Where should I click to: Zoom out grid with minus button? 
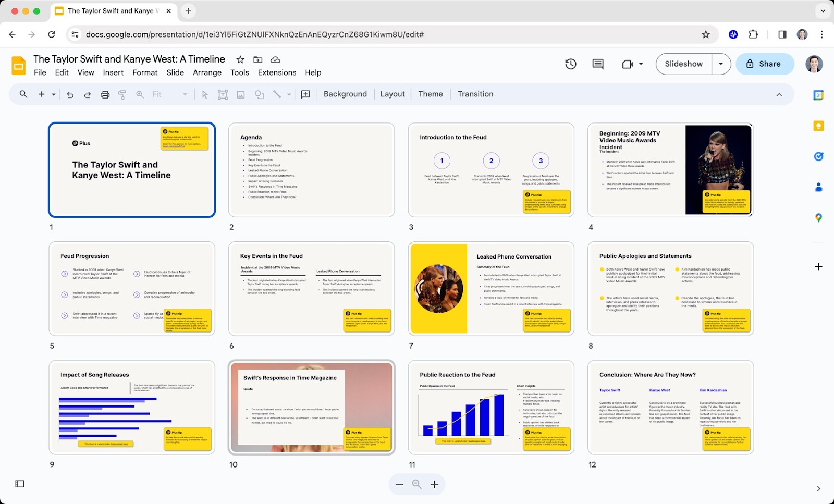(x=399, y=484)
